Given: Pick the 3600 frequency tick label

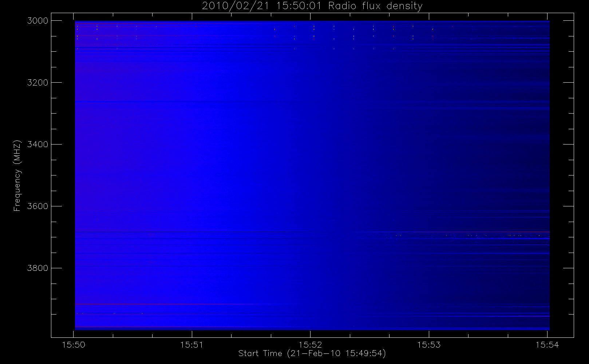Looking at the screenshot, I should click(38, 206).
